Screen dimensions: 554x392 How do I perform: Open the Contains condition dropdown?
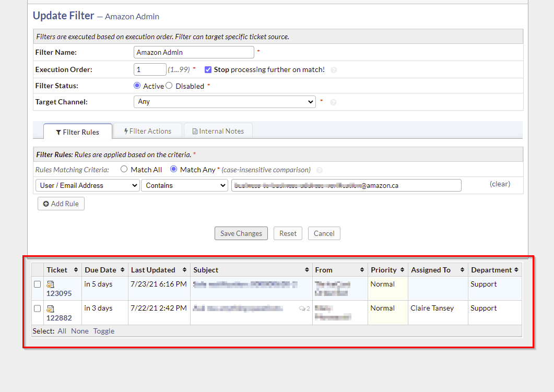coord(184,185)
